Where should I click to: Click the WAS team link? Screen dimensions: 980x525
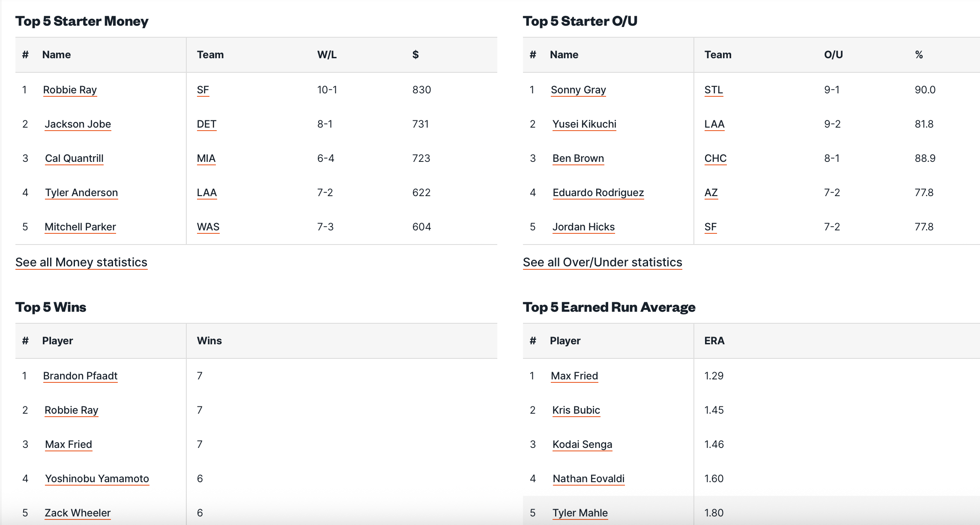click(x=208, y=227)
